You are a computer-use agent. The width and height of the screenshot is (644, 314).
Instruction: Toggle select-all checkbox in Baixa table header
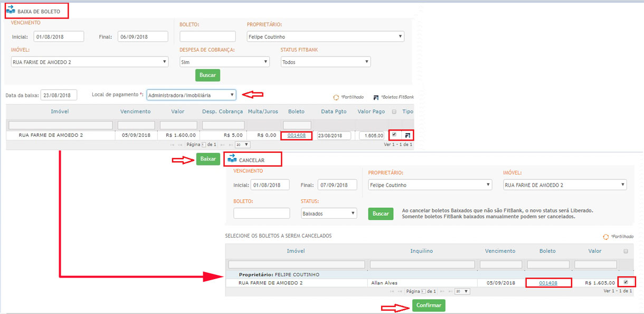[394, 112]
